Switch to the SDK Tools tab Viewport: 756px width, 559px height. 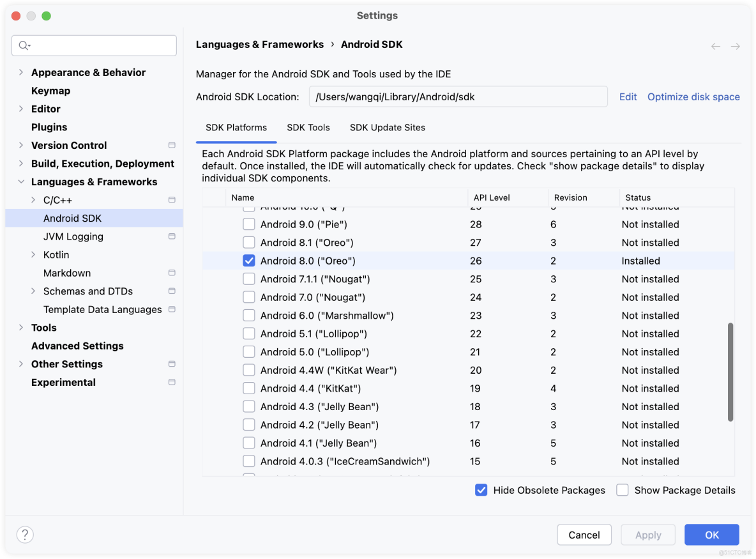(x=308, y=128)
